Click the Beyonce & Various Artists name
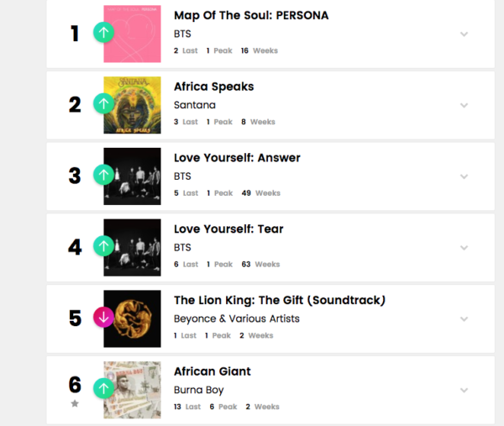Image resolution: width=504 pixels, height=426 pixels. [236, 318]
